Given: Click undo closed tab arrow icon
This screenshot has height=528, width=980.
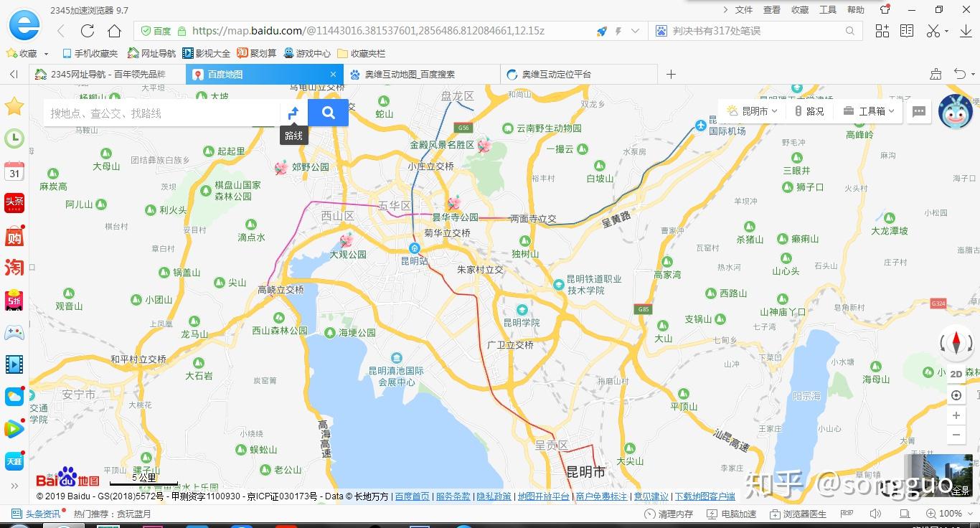Looking at the screenshot, I should point(960,74).
